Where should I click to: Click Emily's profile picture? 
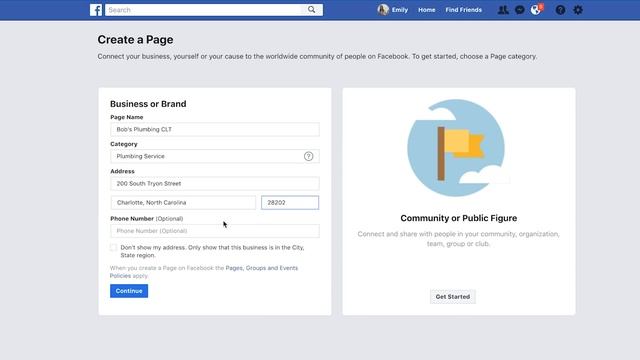click(x=383, y=10)
